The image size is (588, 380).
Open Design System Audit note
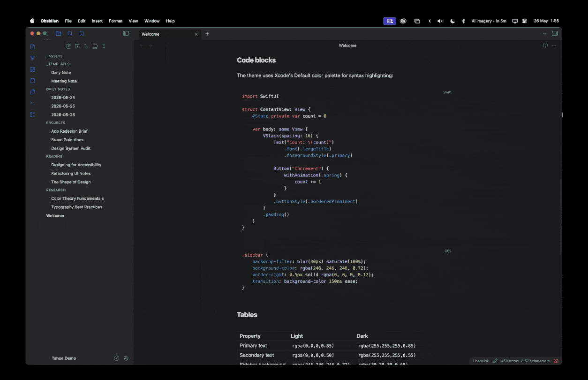tap(71, 149)
